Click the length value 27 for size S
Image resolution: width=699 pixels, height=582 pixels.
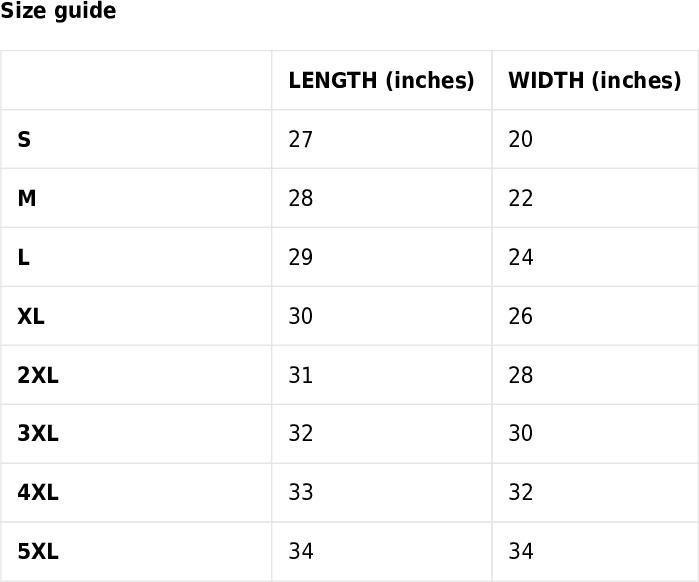(301, 140)
